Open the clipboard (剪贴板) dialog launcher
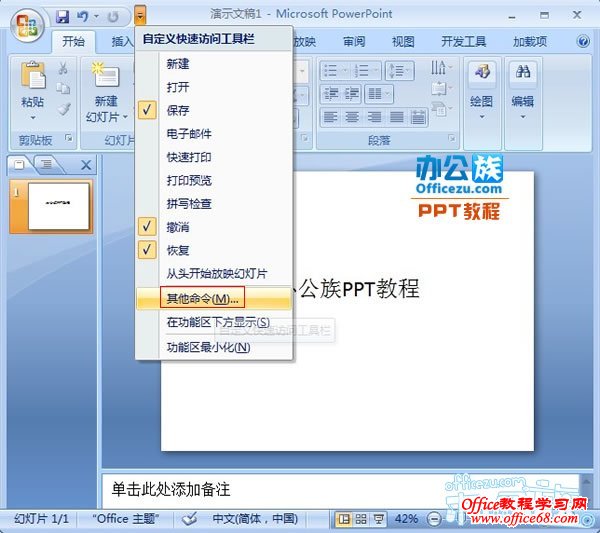600x533 pixels. tap(69, 137)
